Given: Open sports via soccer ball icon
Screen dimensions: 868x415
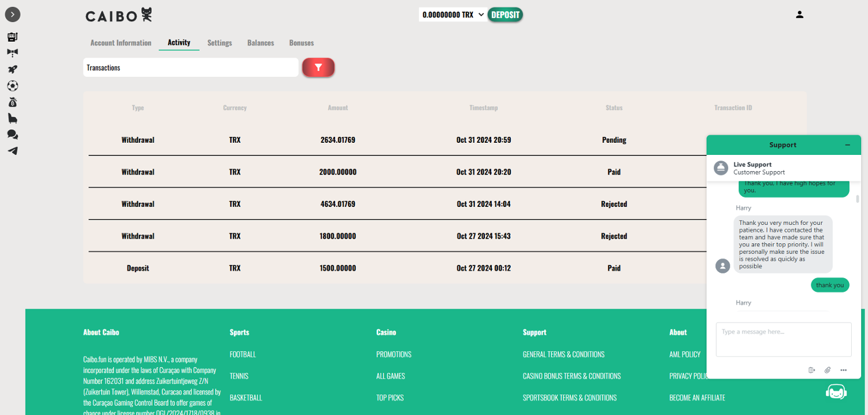Looking at the screenshot, I should pos(12,86).
